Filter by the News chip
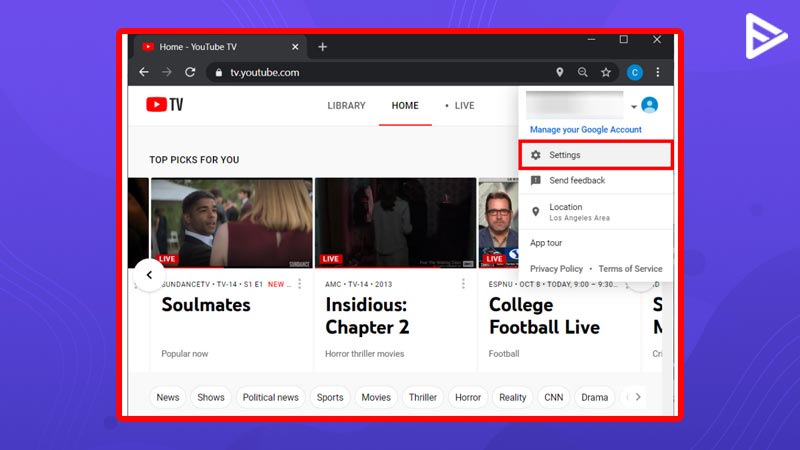This screenshot has width=800, height=450. tap(168, 397)
